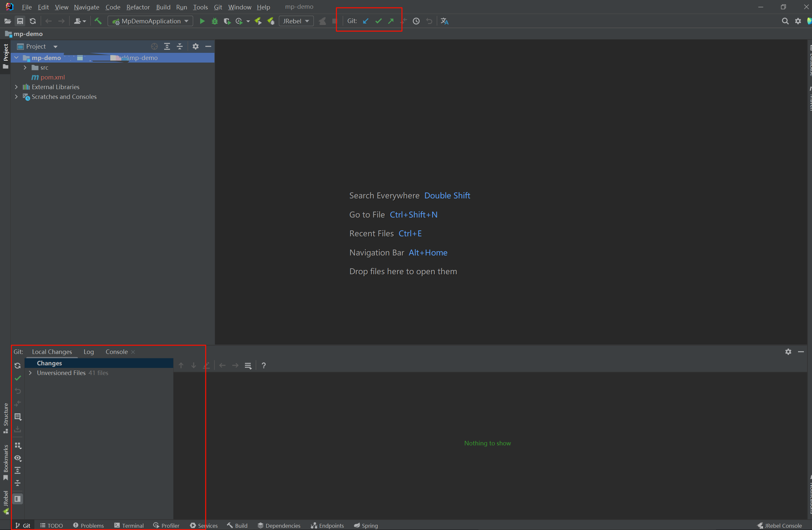812x530 pixels.
Task: Open the Refactor menu
Action: click(x=138, y=7)
